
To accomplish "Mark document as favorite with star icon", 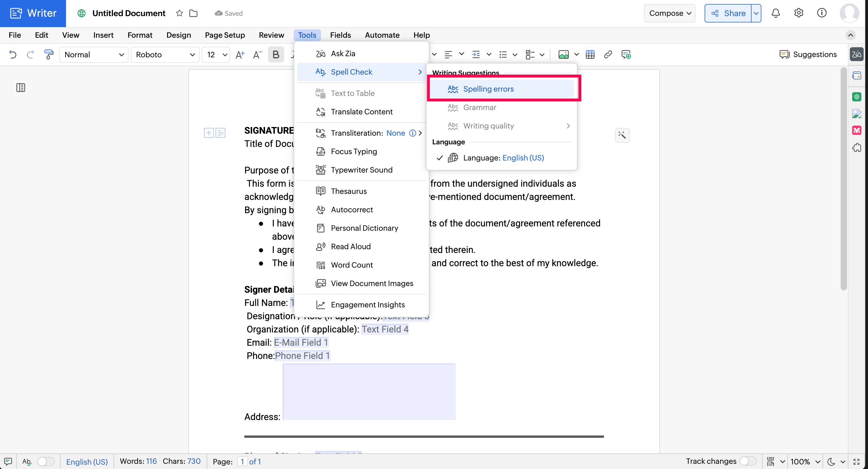I will click(179, 13).
